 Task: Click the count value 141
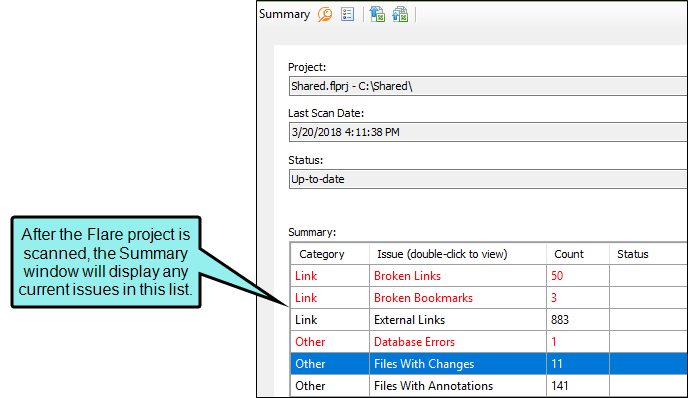tap(560, 385)
